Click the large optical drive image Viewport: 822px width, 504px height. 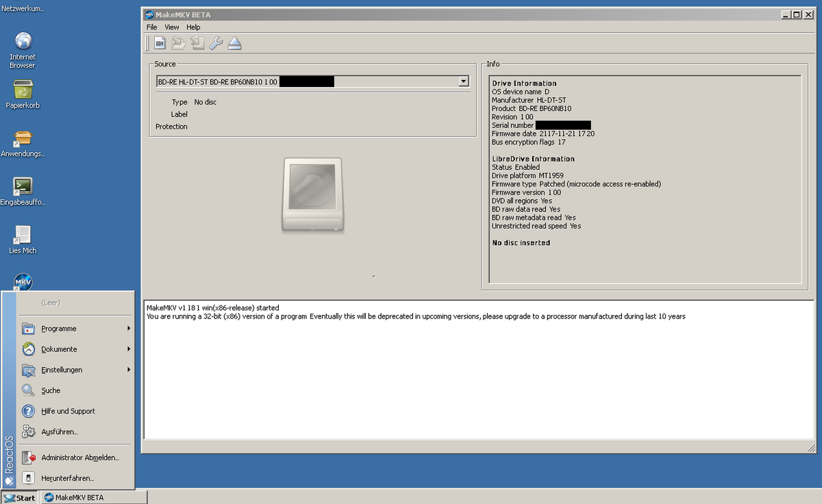312,195
